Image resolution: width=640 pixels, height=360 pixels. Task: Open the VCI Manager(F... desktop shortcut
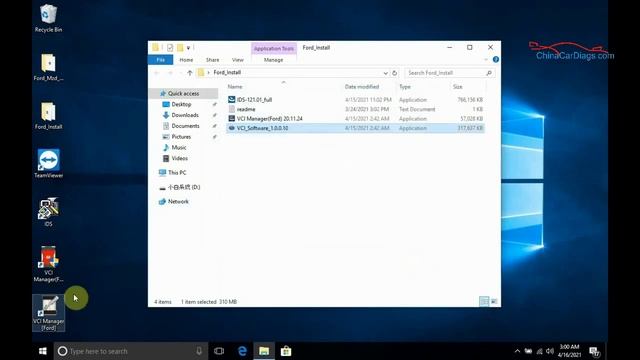[48, 264]
